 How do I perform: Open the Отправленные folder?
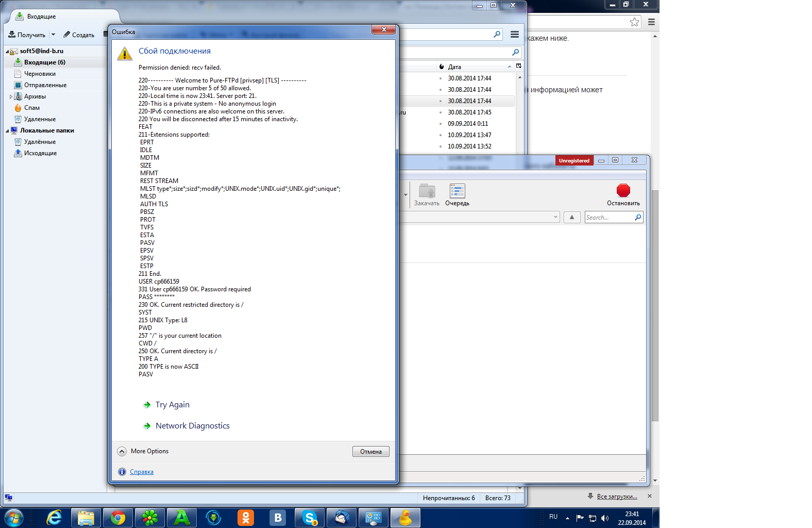[x=45, y=85]
